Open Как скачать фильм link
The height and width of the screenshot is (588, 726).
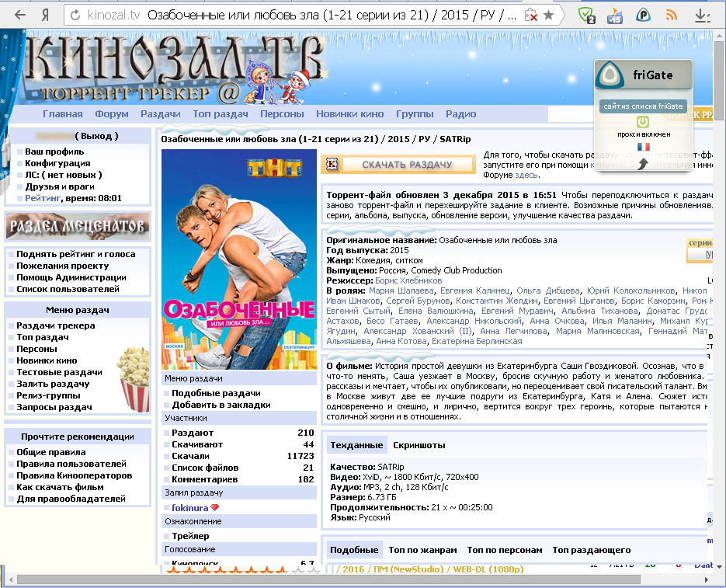tap(61, 487)
